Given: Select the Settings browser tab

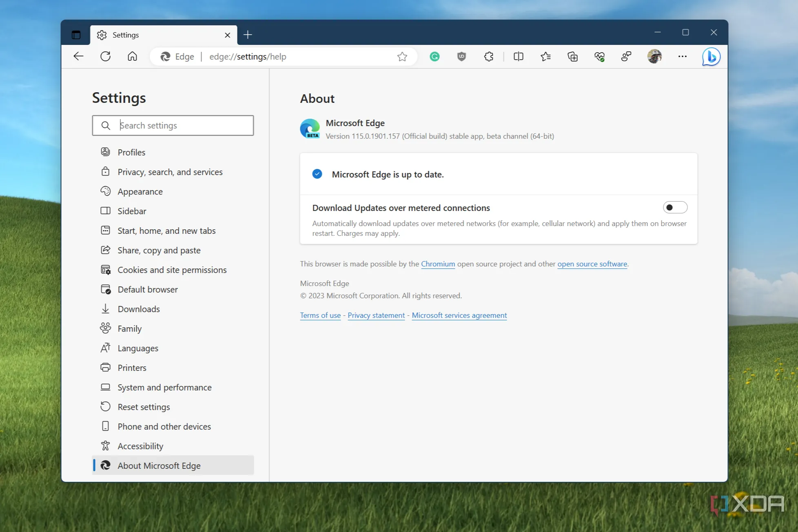Looking at the screenshot, I should 163,35.
